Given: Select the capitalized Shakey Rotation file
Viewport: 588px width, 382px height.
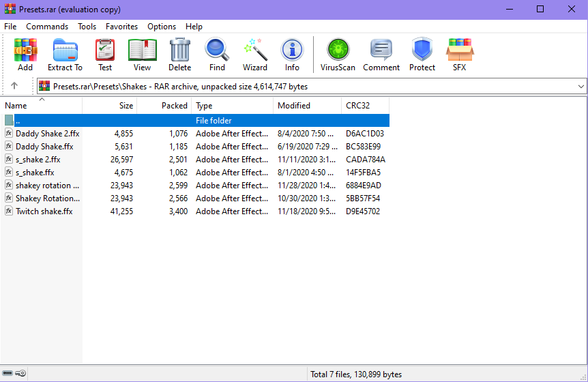Looking at the screenshot, I should (x=48, y=199).
